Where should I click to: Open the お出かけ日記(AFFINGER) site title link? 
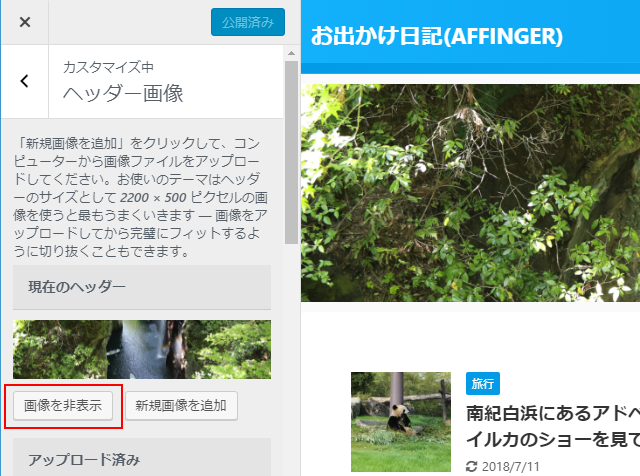(x=437, y=36)
